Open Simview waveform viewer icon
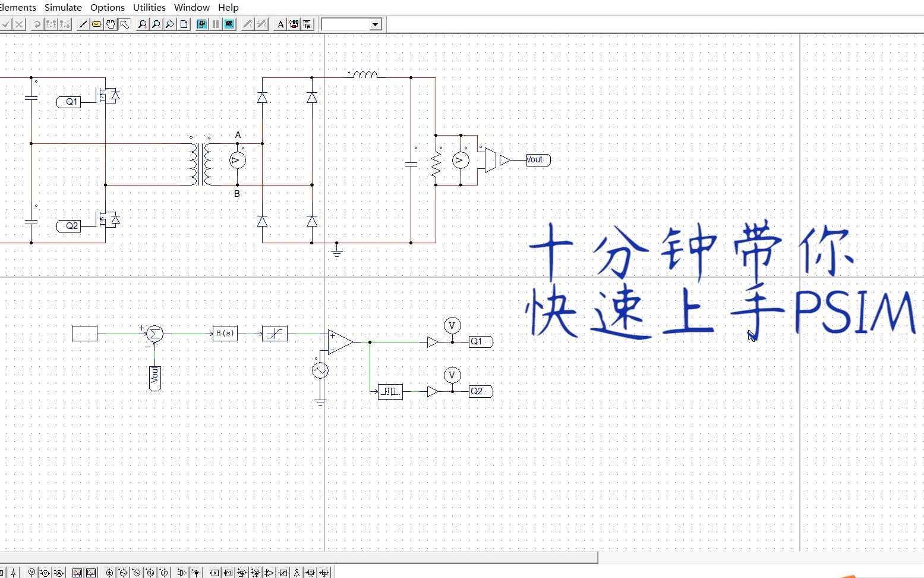 coord(229,24)
